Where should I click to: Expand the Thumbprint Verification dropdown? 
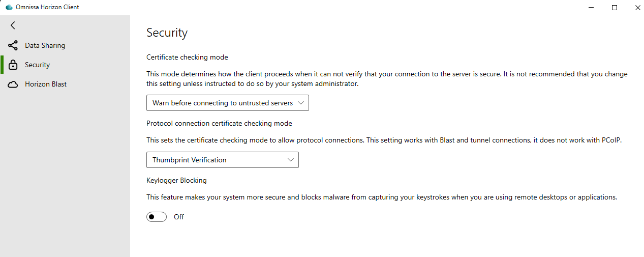[223, 160]
